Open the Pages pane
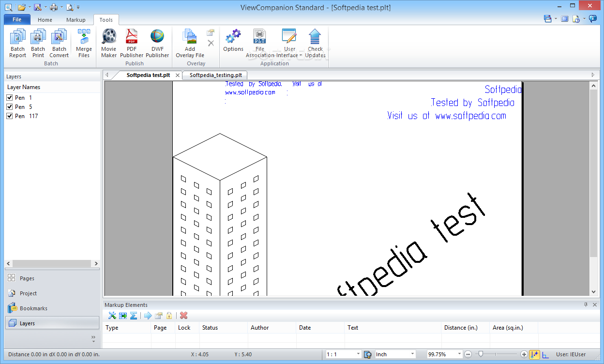This screenshot has width=604, height=364. pos(52,278)
